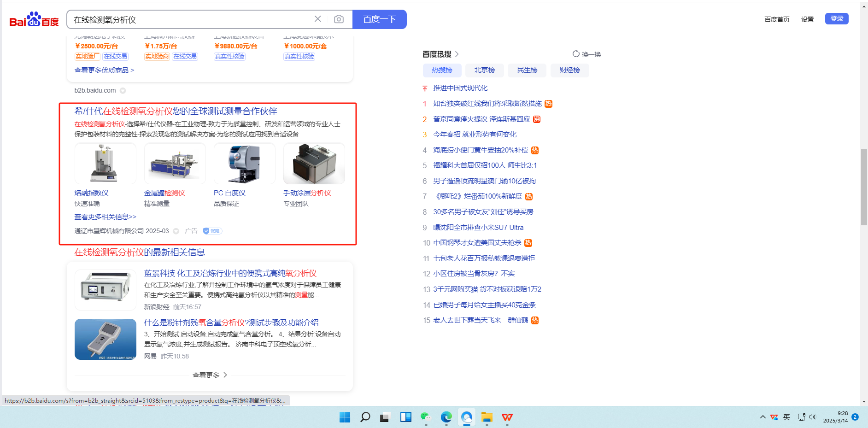Click the 手动涂层分析仪 product link
Screen dimensions: 868x428
coord(307,193)
